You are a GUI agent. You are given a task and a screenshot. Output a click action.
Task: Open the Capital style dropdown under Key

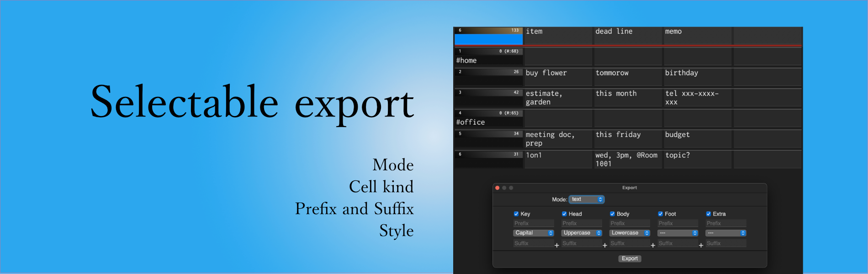pyautogui.click(x=534, y=233)
